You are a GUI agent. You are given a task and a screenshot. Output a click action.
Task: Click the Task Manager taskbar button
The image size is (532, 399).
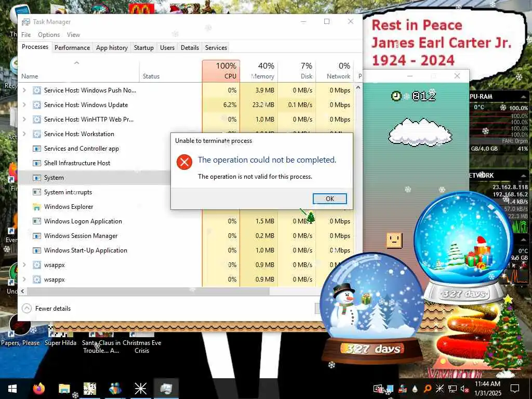tap(166, 389)
